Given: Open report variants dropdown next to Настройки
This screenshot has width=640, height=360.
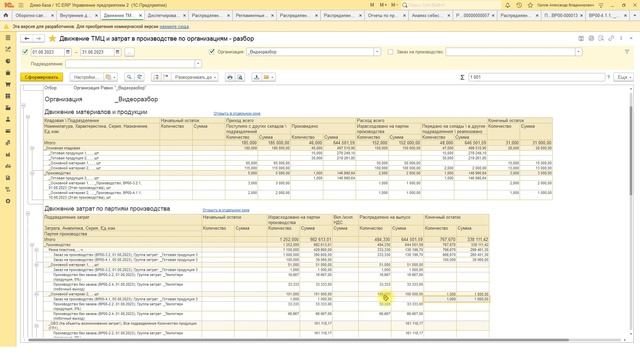Looking at the screenshot, I should pyautogui.click(x=110, y=77).
